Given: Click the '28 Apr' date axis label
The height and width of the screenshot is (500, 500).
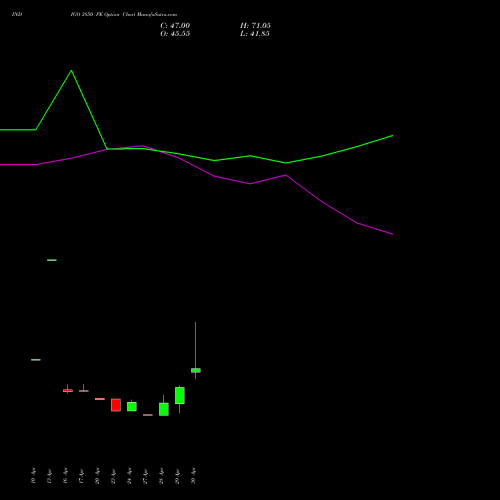Looking at the screenshot, I should click(161, 476).
